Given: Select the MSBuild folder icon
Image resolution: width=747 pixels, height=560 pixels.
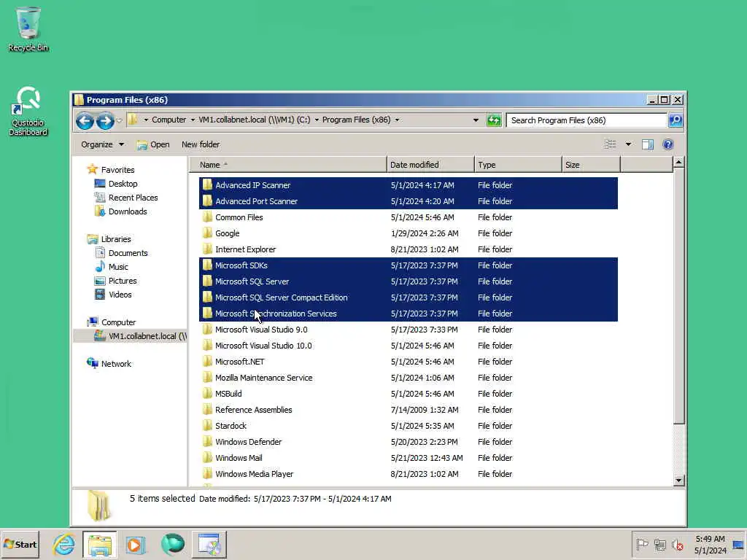Looking at the screenshot, I should 206,394.
